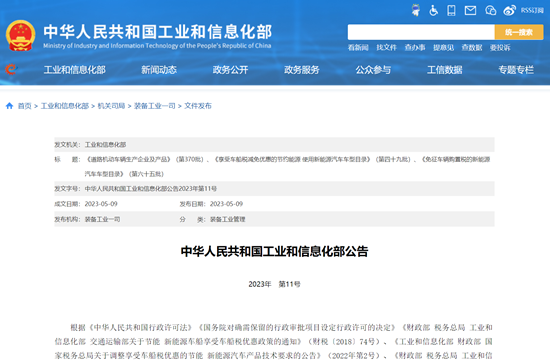This screenshot has width=550, height=360.
Task: Open the 工信数据 navigation item
Action: click(x=444, y=70)
